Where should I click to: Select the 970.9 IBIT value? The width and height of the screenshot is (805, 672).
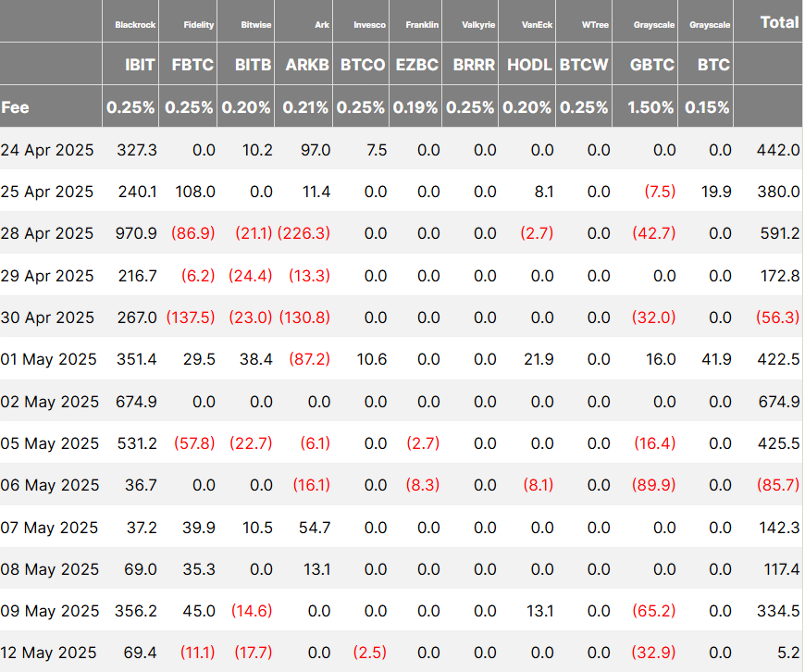[x=136, y=233]
